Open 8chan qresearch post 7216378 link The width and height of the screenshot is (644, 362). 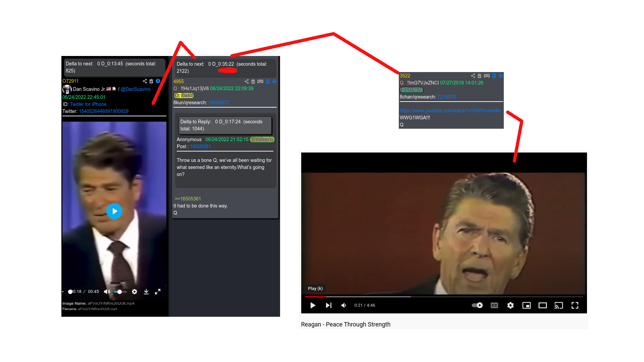pos(446,97)
